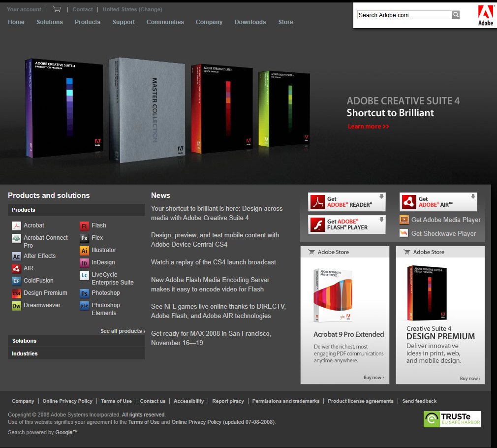Open the footer Terms of Use link

coord(116,401)
